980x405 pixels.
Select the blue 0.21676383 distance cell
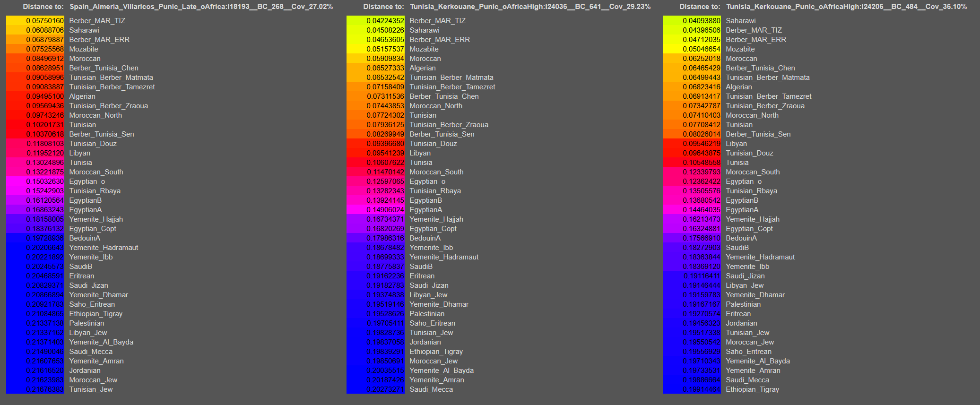(35, 389)
